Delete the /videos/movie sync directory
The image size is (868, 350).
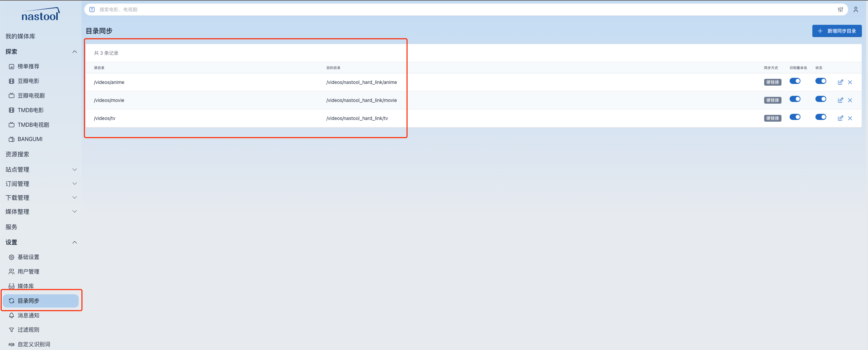point(850,100)
